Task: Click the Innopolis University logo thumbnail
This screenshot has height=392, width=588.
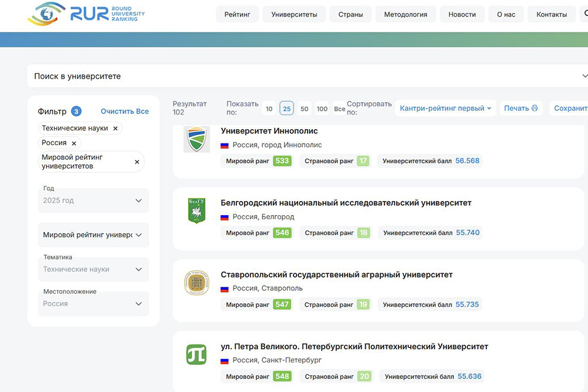Action: (196, 140)
